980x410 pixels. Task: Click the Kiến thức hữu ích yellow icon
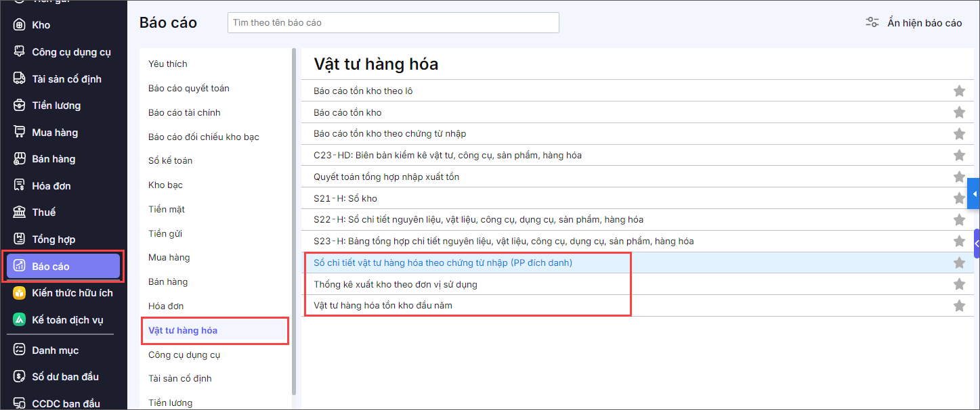coord(20,293)
